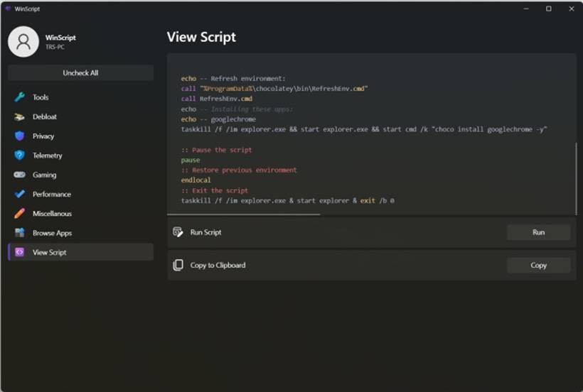Click the Privacy shield icon

(x=20, y=136)
